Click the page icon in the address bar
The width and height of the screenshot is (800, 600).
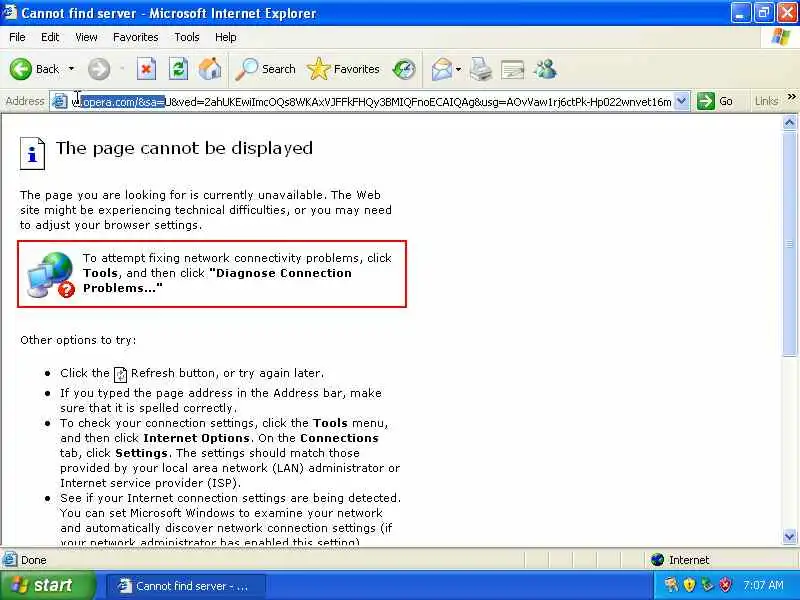click(60, 102)
